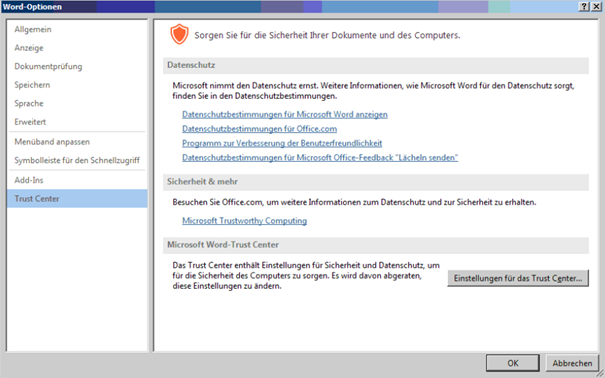Open Datenschutzbestimmungen für Office.com link
Viewport: 605px width, 378px height.
259,129
